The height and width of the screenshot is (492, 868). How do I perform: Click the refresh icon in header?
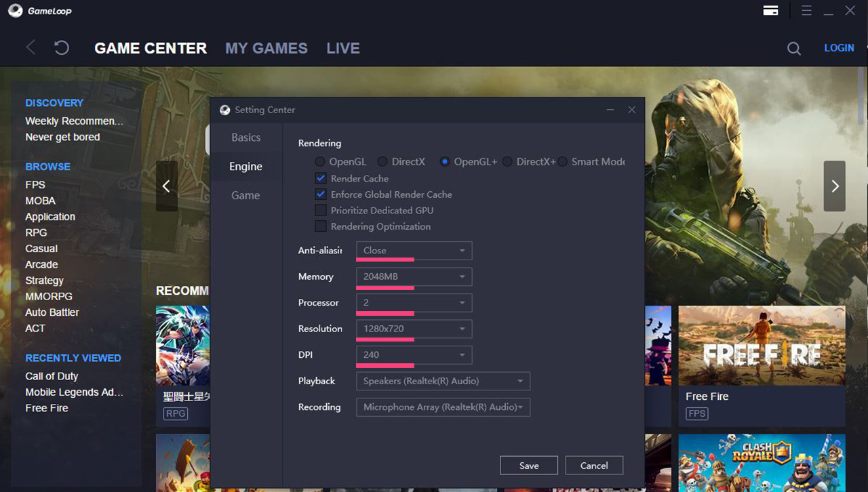coord(62,48)
